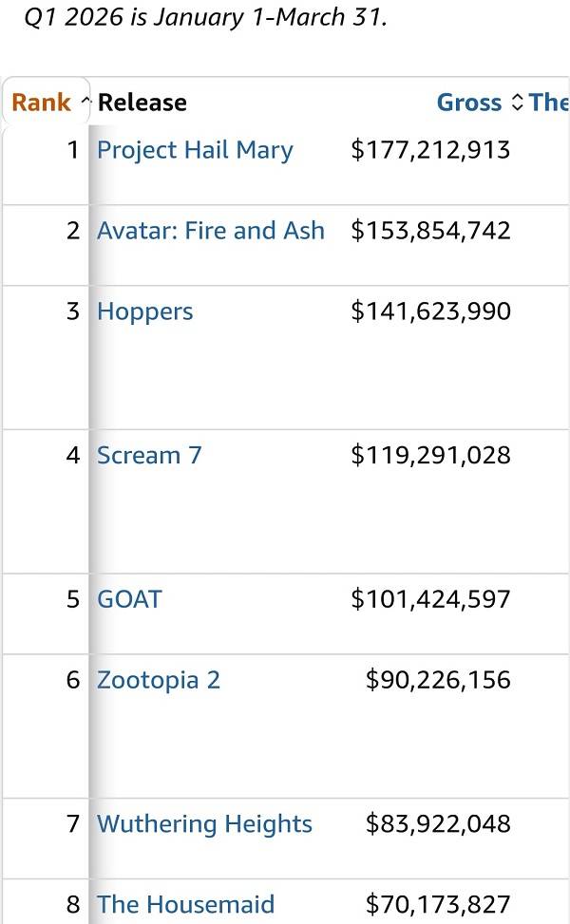Open The Housemaid release link
This screenshot has width=570, height=924.
point(185,904)
